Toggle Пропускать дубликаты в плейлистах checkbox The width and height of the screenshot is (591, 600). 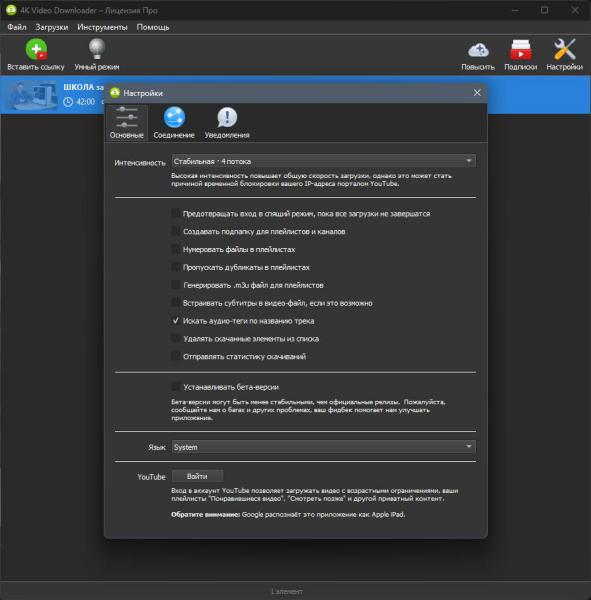tap(175, 267)
